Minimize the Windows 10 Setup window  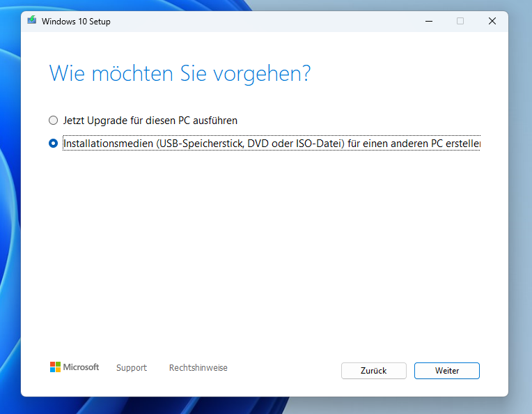click(x=429, y=21)
